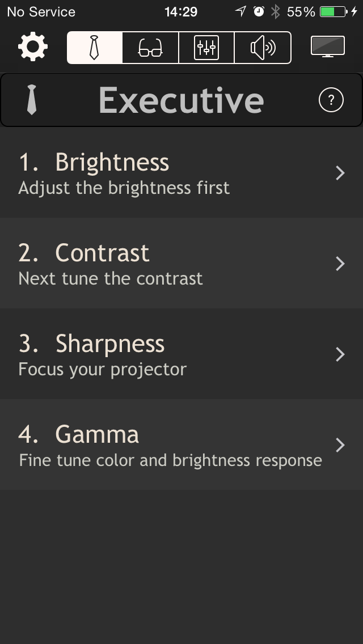The width and height of the screenshot is (363, 644).
Task: Open the speaker audio tab
Action: pos(263,48)
